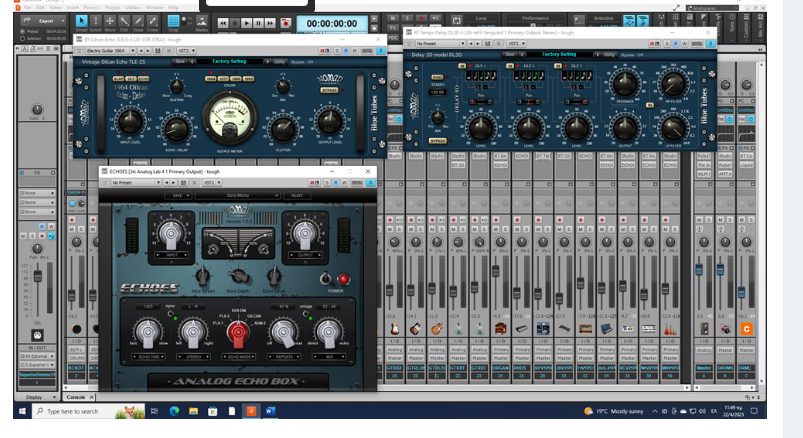Click the FEEDBACK knob on Delay 3D
This screenshot has width=803, height=438.
[x=625, y=83]
